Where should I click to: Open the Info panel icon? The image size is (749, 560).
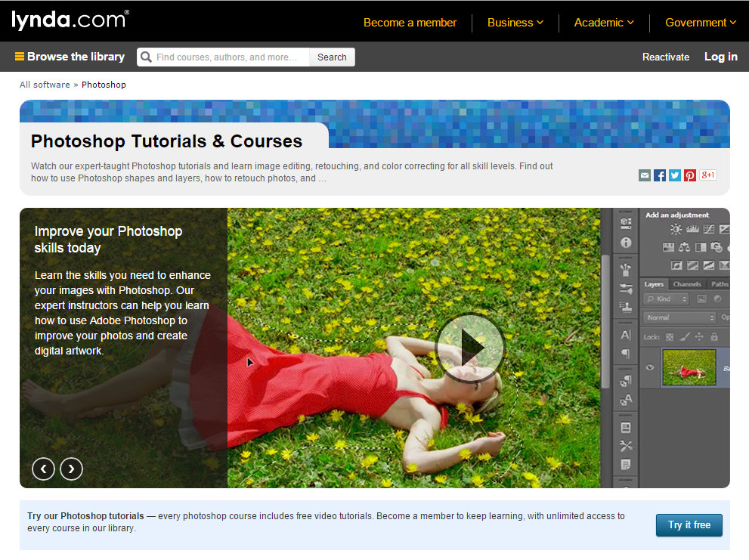(626, 243)
